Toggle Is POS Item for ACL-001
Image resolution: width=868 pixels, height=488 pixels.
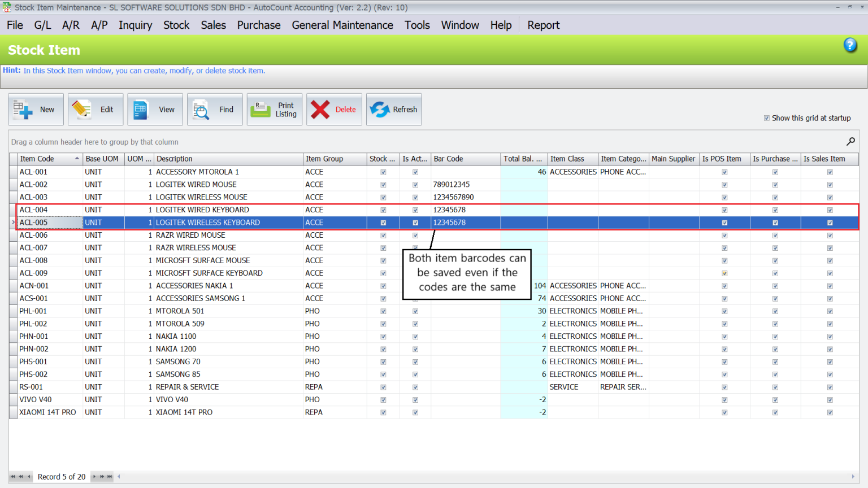pyautogui.click(x=724, y=172)
